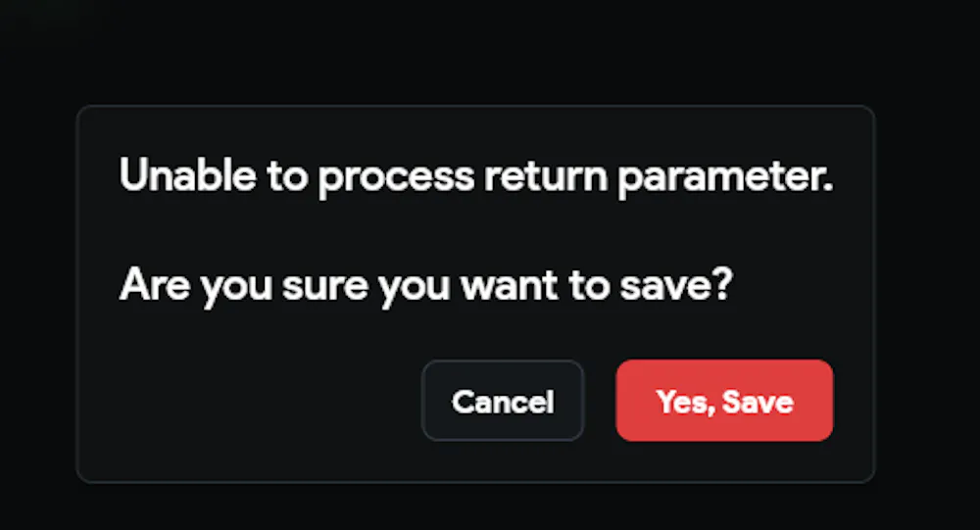Choose Cancel to keep editing
This screenshot has width=980, height=530.
click(503, 401)
